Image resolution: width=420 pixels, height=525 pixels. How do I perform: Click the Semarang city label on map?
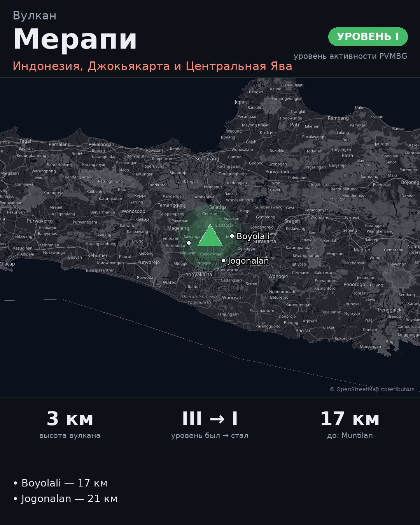(x=207, y=159)
